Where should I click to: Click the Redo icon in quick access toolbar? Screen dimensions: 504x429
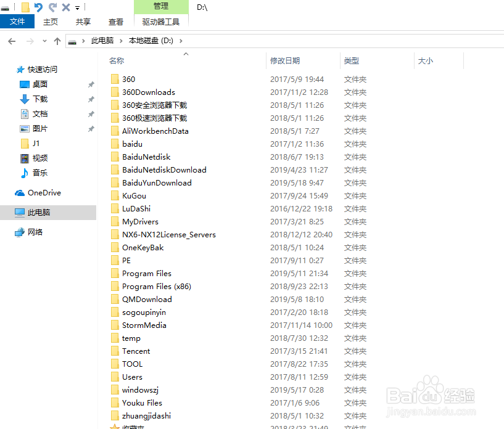pyautogui.click(x=52, y=7)
